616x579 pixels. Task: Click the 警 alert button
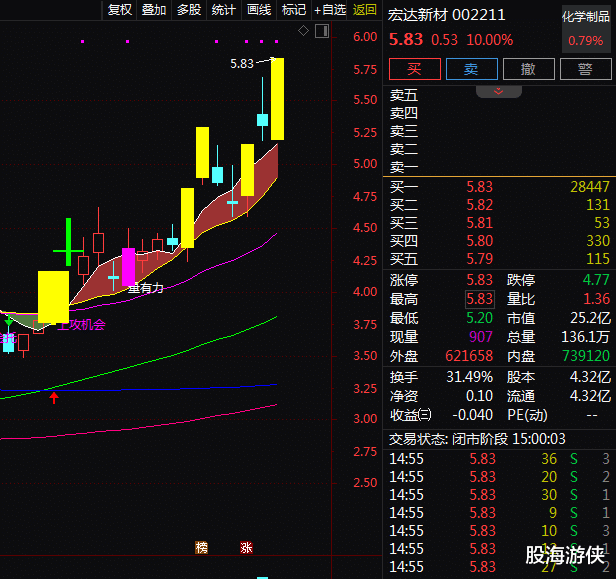(585, 69)
